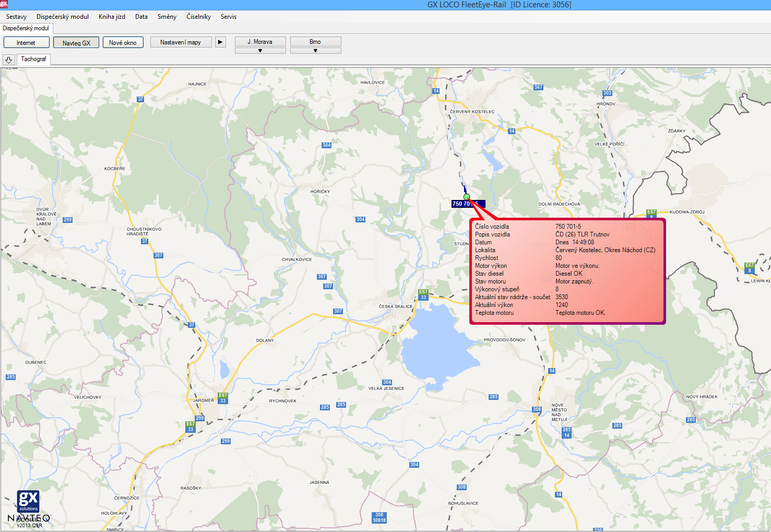Select the Navteq GX map button

coord(76,43)
